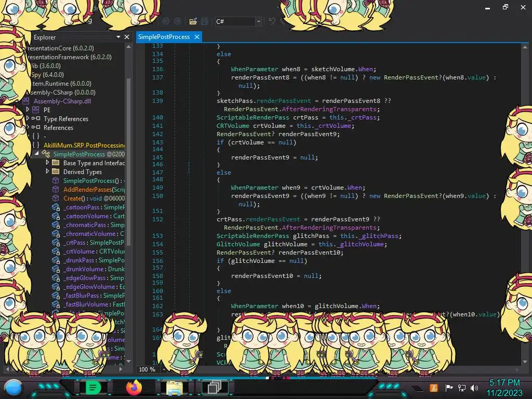Click the SimplePostProcess class icon
Image resolution: width=532 pixels, height=399 pixels.
click(46, 154)
